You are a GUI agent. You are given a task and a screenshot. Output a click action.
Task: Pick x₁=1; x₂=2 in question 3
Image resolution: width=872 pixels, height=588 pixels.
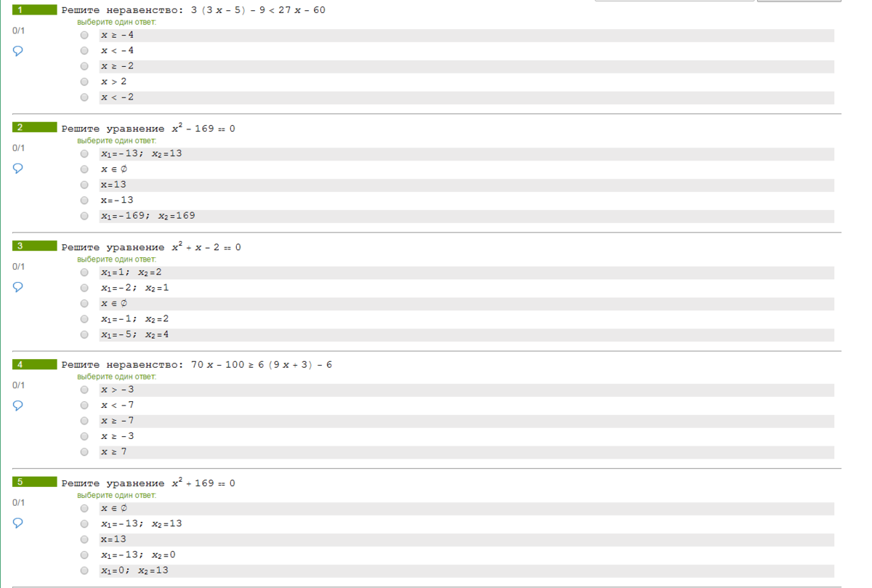pyautogui.click(x=84, y=273)
